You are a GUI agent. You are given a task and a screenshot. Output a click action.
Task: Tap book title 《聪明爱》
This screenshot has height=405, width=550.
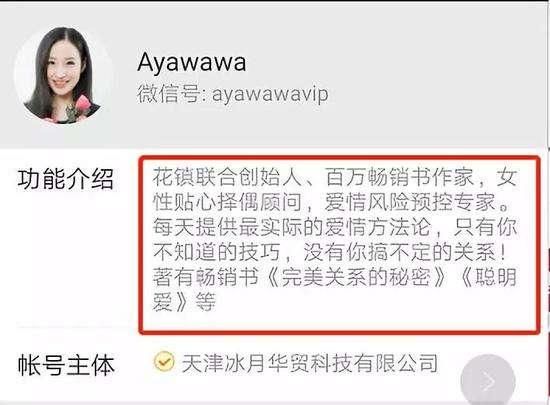[334, 290]
